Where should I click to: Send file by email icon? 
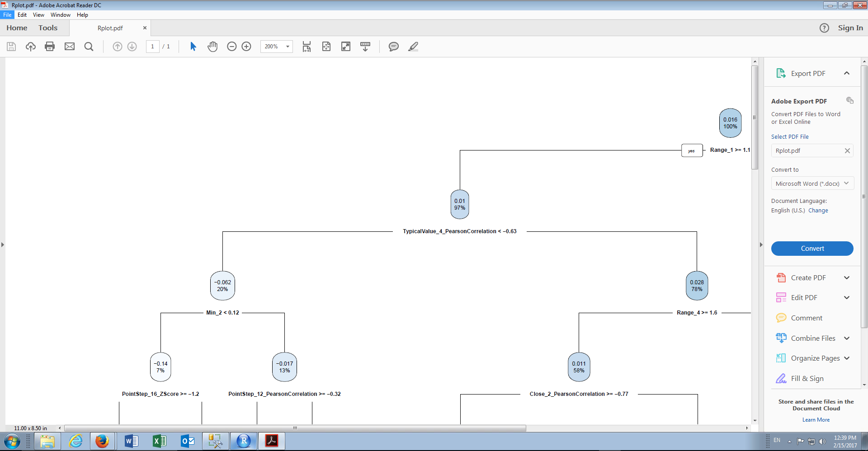click(70, 47)
